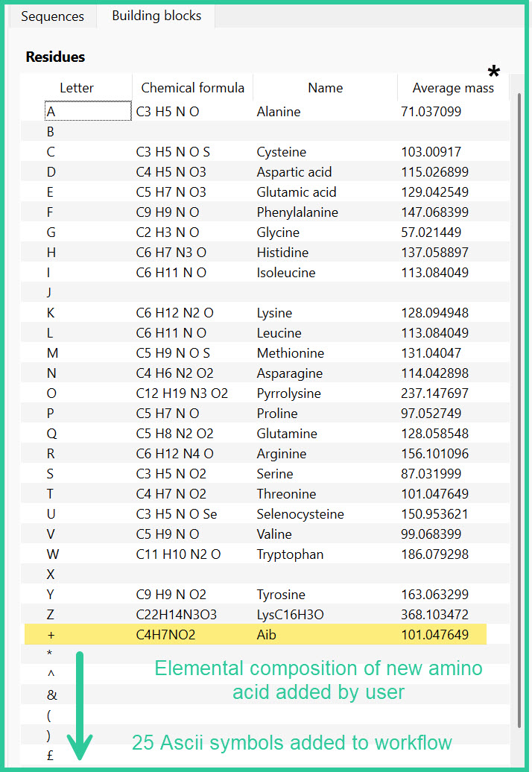
Task: Click Aib average mass 101.047649 in + row
Action: coord(434,635)
